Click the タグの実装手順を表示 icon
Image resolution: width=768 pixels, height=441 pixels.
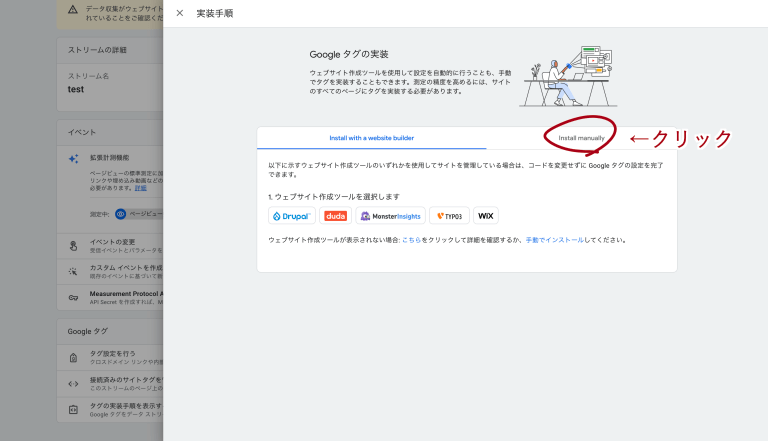pyautogui.click(x=73, y=410)
